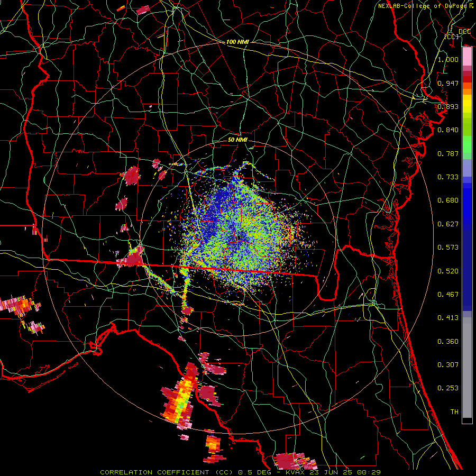Pick the bright green swatch above 0.787
The image size is (476, 476).
[467, 144]
